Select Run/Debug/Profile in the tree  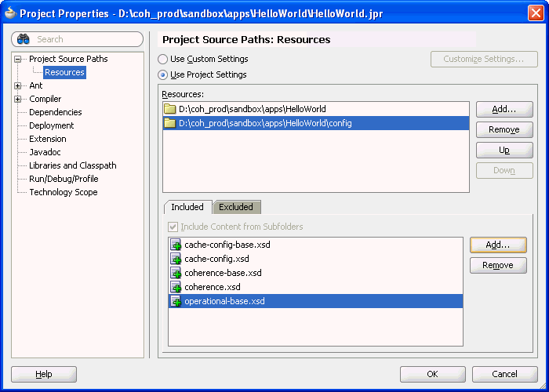64,179
